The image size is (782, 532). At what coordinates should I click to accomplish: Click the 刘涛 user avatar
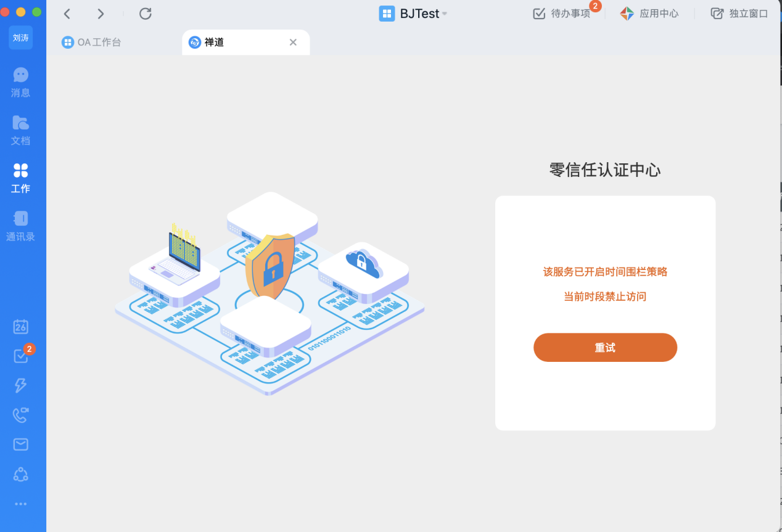click(20, 38)
